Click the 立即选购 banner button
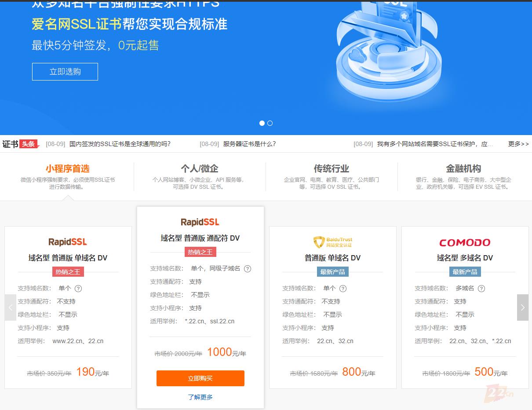The width and height of the screenshot is (532, 410). (65, 71)
